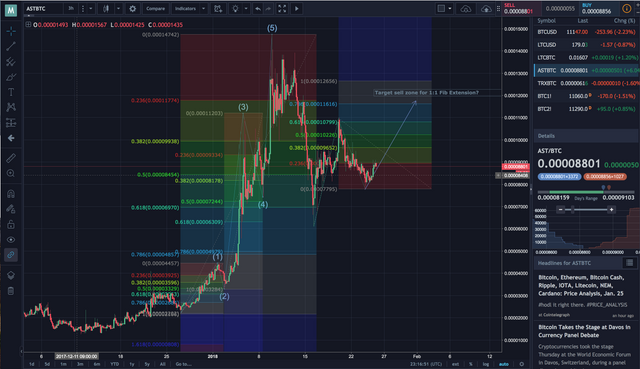This screenshot has height=369, width=640.
Task: Select BTC1! in the watchlist
Action: [x=586, y=96]
